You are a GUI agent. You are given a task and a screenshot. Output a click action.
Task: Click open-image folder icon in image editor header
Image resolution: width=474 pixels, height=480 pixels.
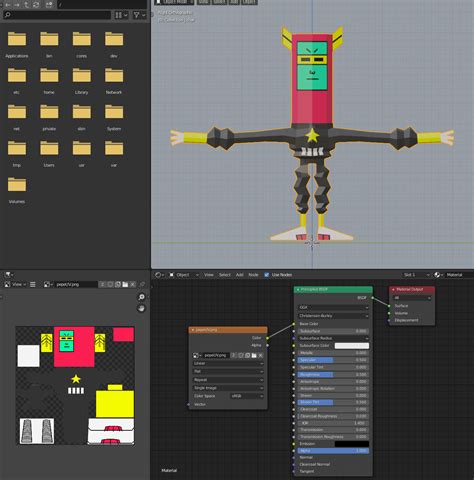[x=125, y=284]
